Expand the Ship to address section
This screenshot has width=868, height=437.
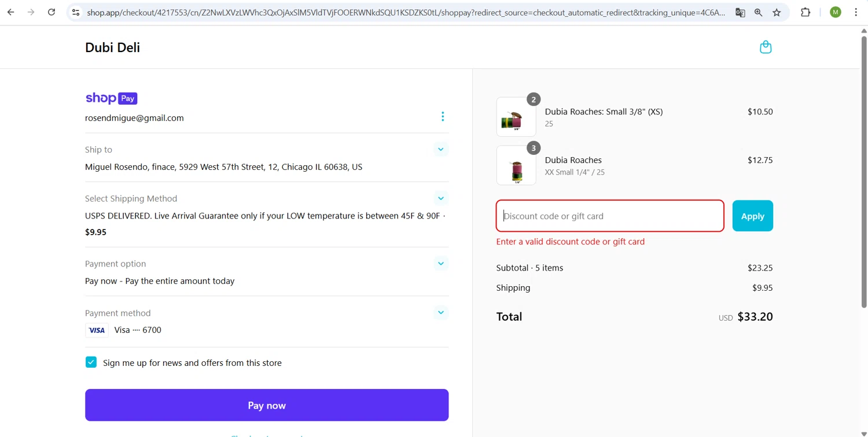(440, 150)
